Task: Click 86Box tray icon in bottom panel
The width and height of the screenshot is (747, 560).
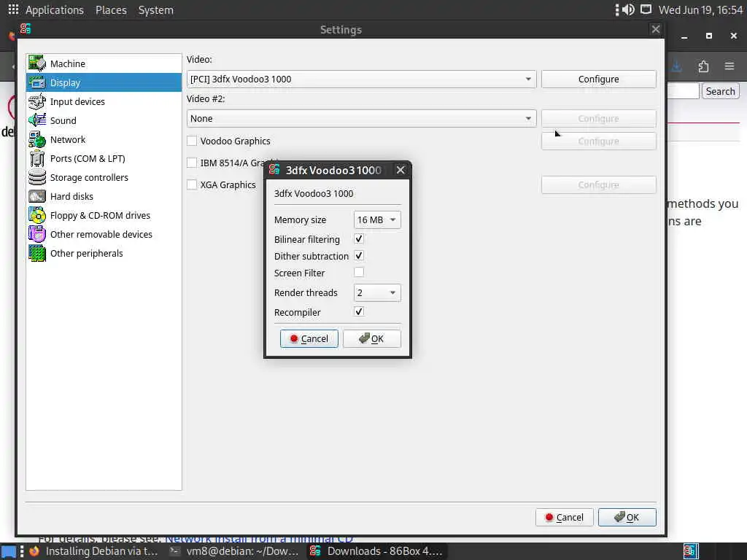Action: click(x=691, y=551)
